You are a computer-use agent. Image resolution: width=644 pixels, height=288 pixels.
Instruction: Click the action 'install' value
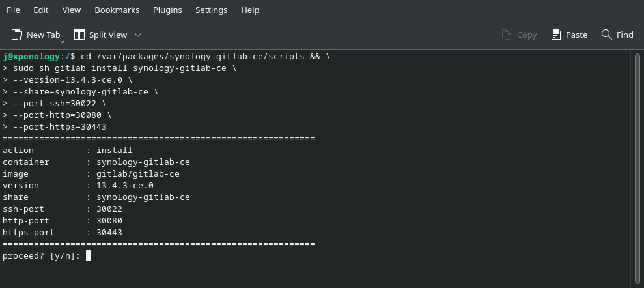pos(115,151)
